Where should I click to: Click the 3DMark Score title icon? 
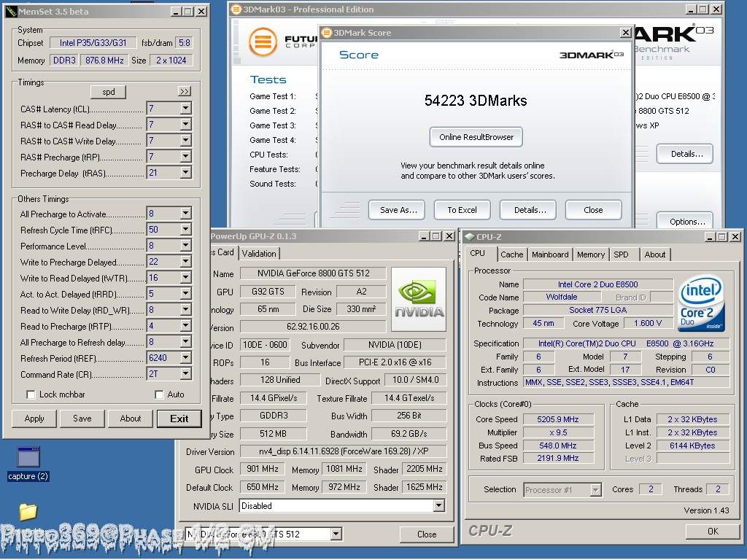(x=327, y=32)
